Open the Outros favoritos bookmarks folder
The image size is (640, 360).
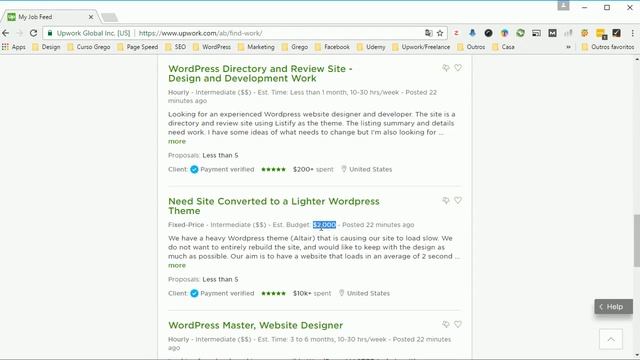click(x=608, y=47)
